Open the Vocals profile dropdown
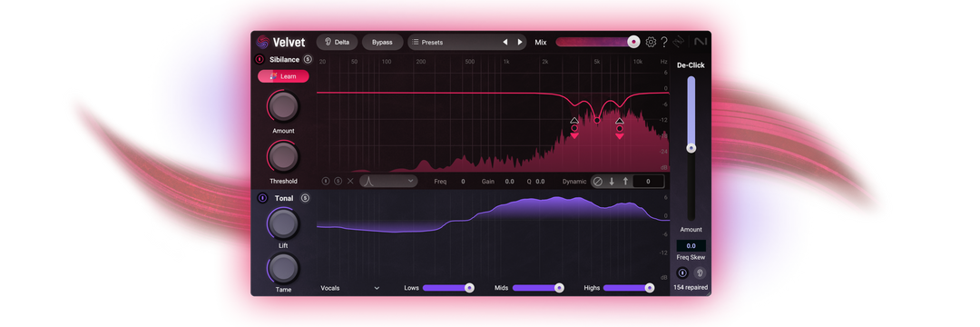This screenshot has height=327, width=980. tap(350, 288)
